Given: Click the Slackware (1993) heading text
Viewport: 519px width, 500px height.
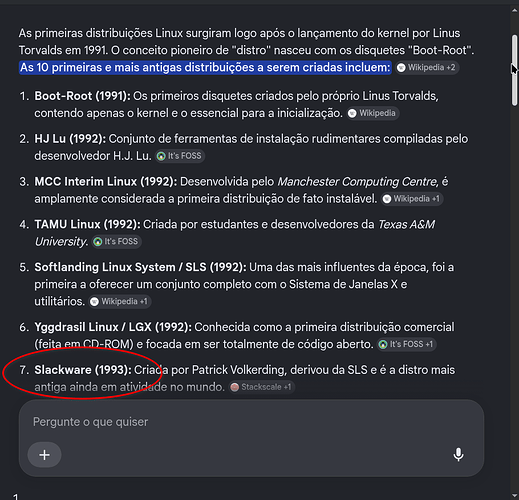Looking at the screenshot, I should [x=83, y=370].
